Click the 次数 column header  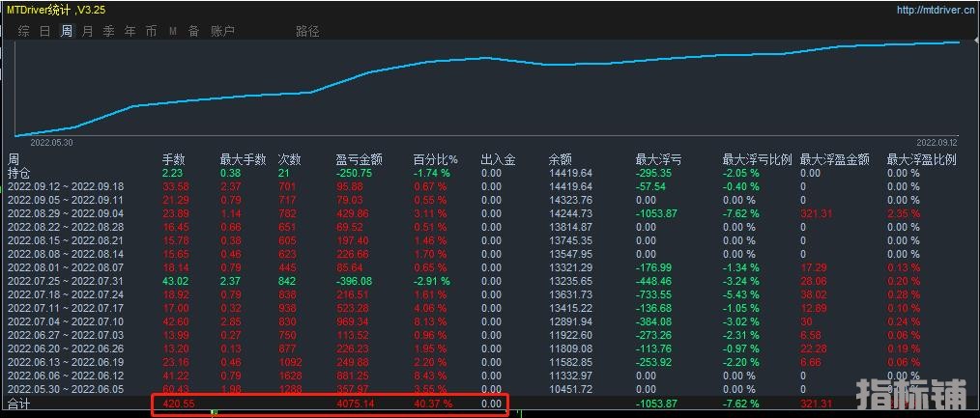coord(290,159)
